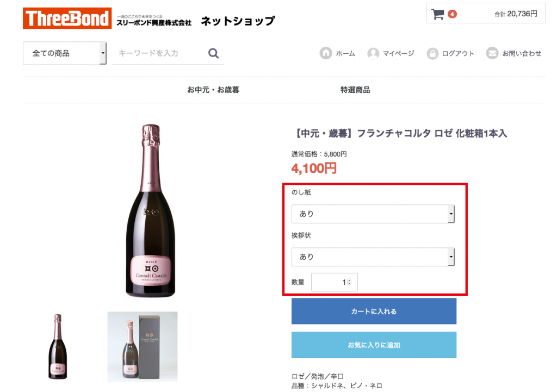Screen dimensions: 557x392
Task: Expand the のし紙 dropdown
Action: pos(373,214)
